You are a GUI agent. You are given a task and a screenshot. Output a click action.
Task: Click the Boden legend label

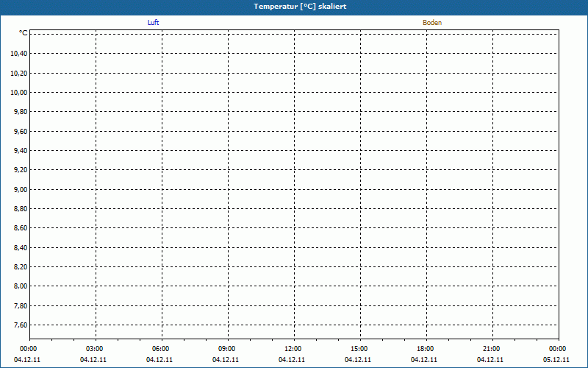(x=432, y=23)
